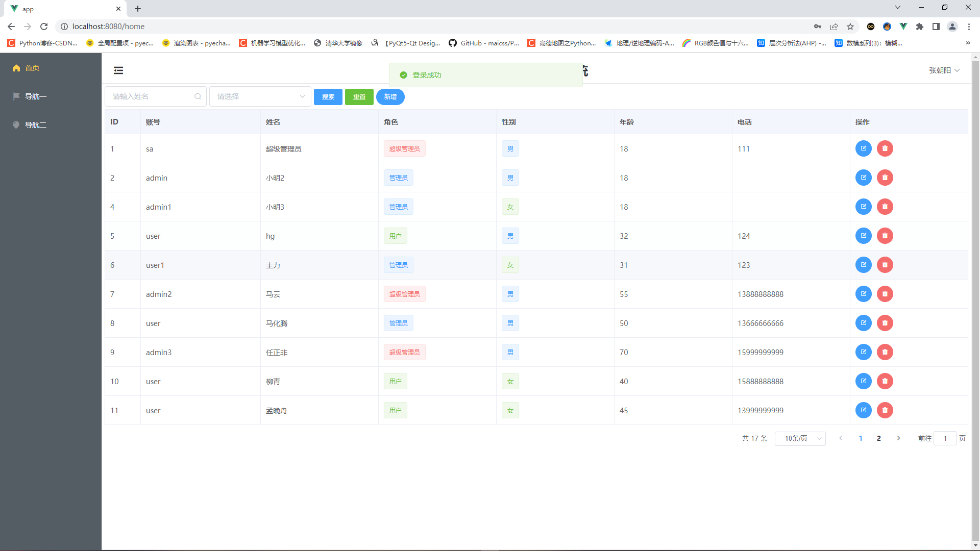Open 导航一 in the sidebar
Screen dimensions: 980x551
pos(36,96)
